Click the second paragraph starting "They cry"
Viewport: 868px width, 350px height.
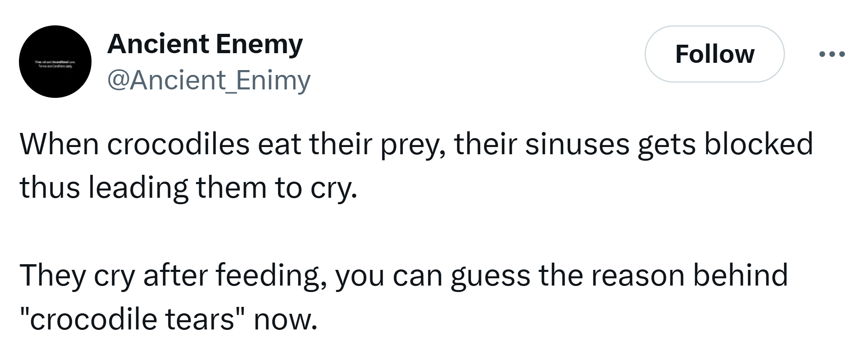pos(403,297)
